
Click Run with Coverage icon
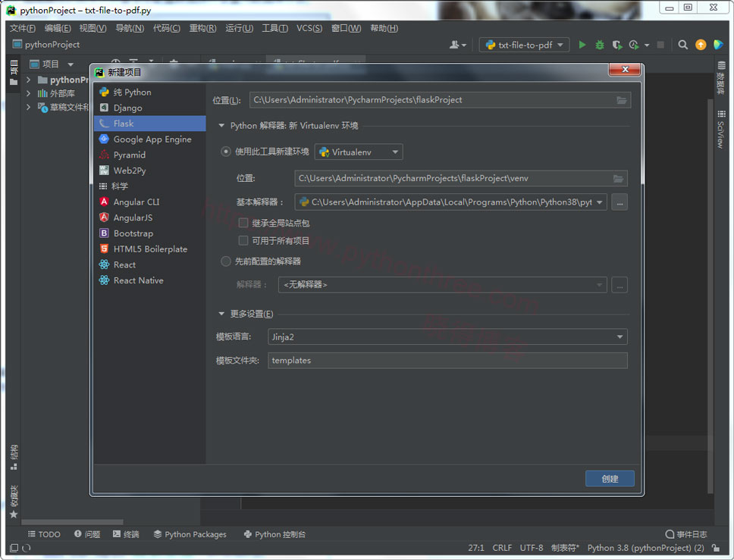[617, 45]
